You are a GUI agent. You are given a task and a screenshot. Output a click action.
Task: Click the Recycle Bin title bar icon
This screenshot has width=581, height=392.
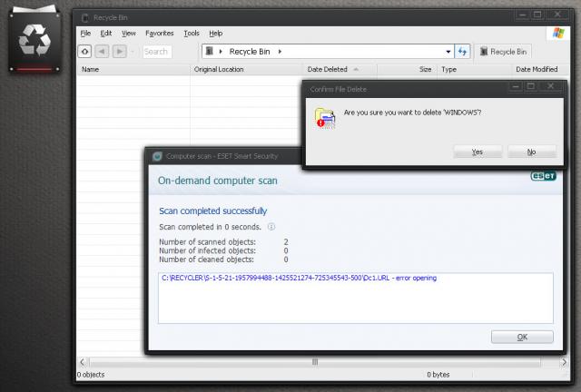(x=85, y=17)
